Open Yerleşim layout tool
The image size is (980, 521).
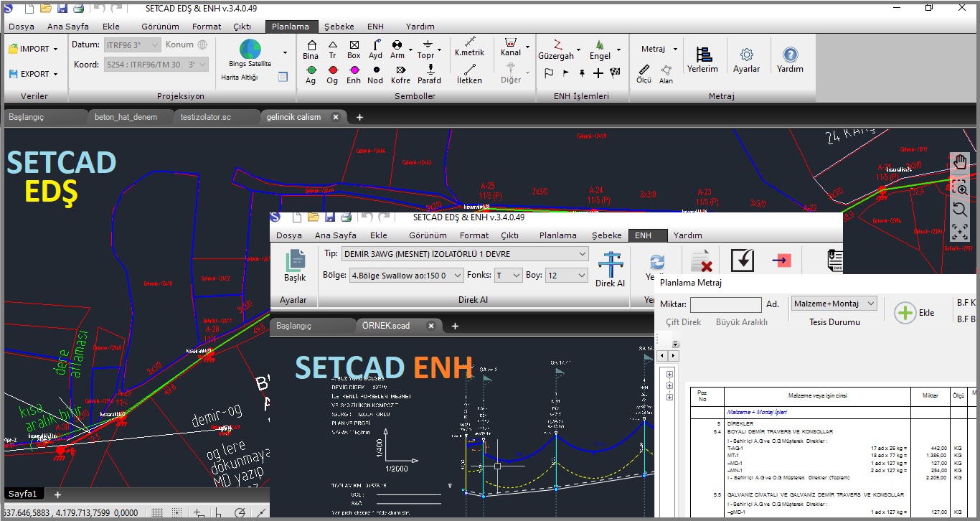[702, 60]
